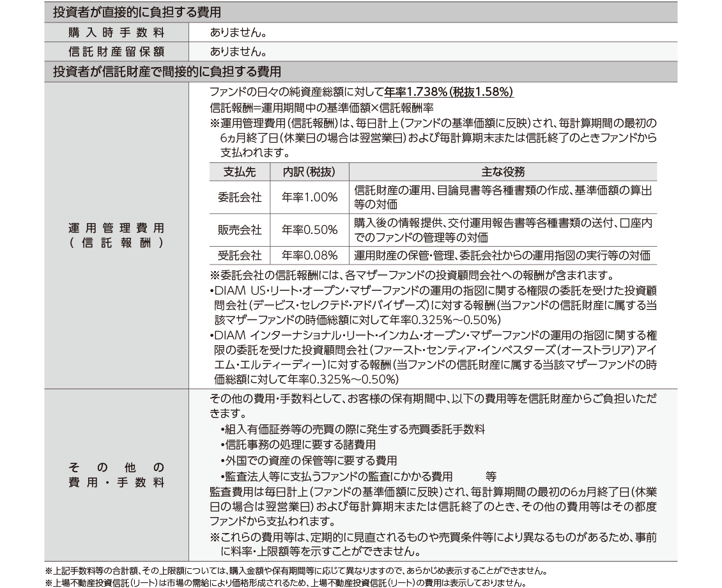
Task: Select the 年率0.50% rate cell
Action: (x=309, y=230)
